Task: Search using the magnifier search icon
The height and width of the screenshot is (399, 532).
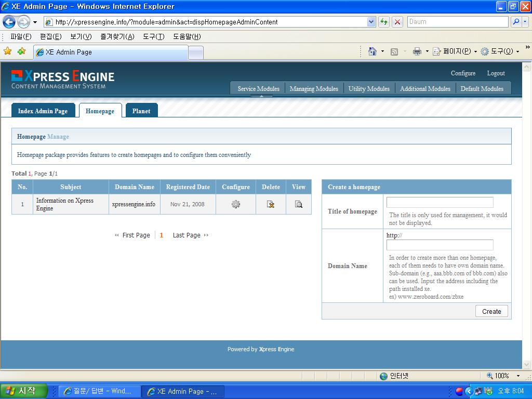Action: (x=516, y=22)
